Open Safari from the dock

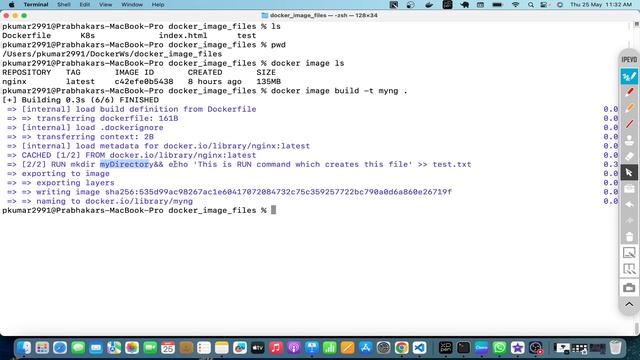60,348
